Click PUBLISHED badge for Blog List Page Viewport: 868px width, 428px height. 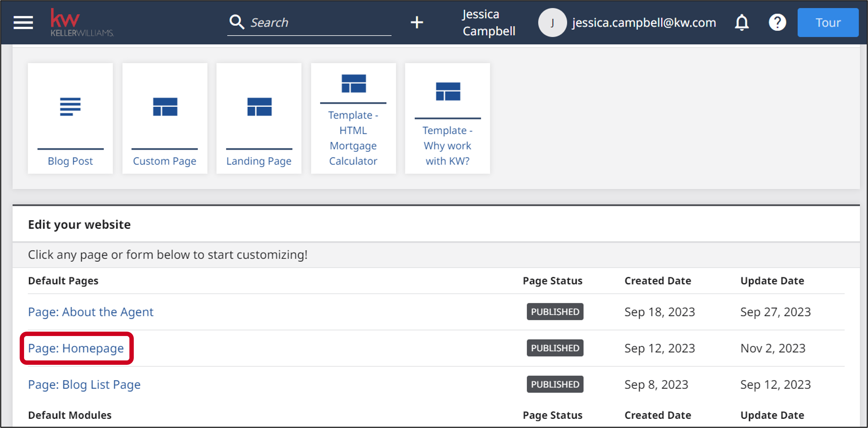[x=555, y=385]
